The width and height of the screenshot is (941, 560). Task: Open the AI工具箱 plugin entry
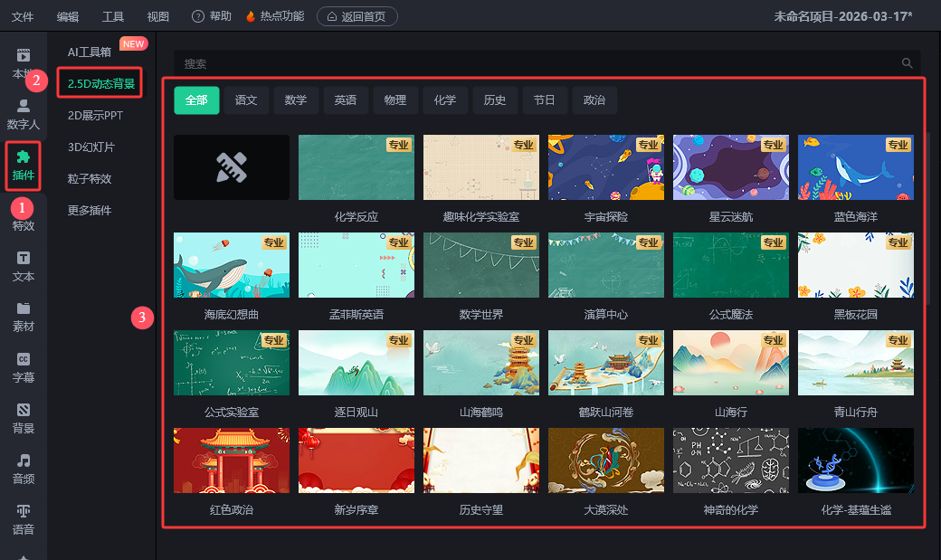click(x=90, y=52)
